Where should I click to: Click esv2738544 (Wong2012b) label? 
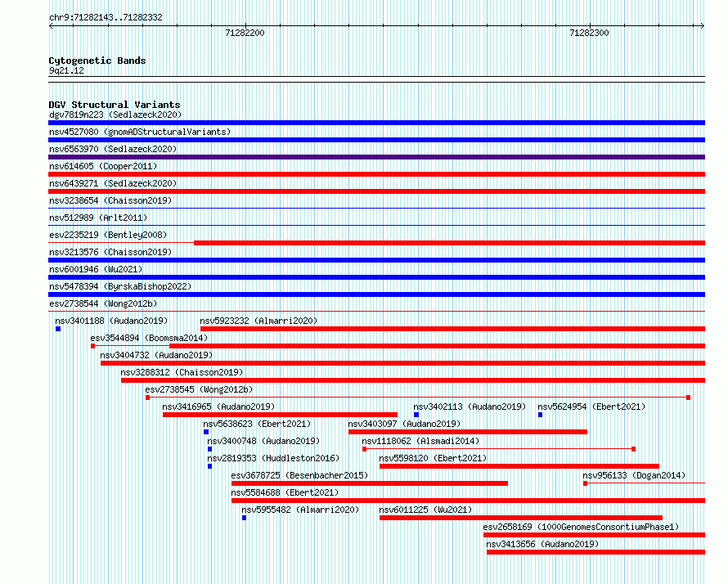[103, 303]
